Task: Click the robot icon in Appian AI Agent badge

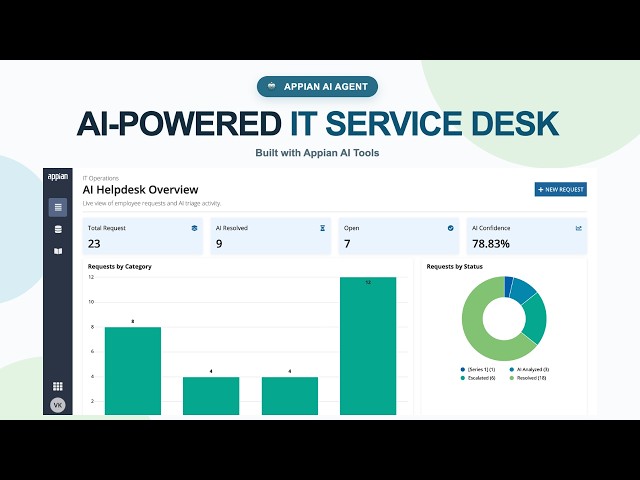Action: click(271, 86)
